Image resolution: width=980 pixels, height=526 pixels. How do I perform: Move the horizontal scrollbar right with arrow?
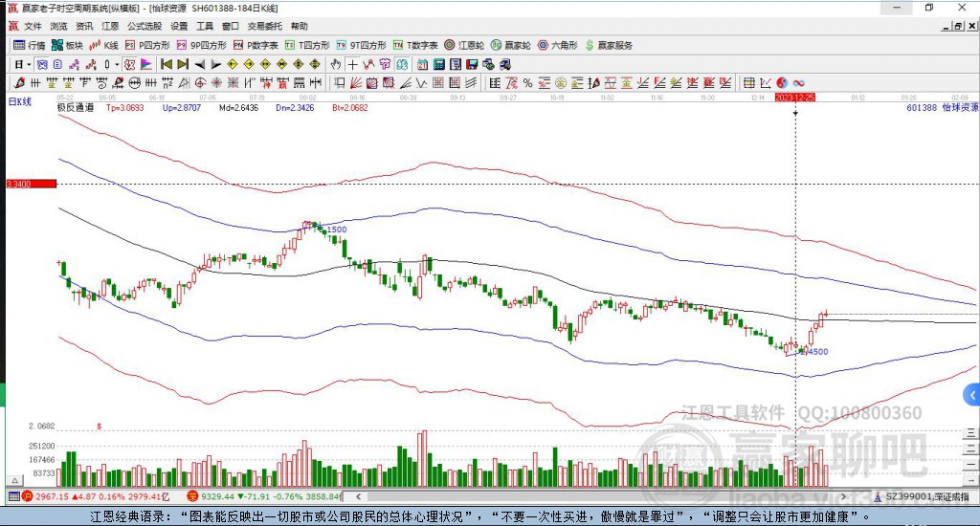pos(843,496)
